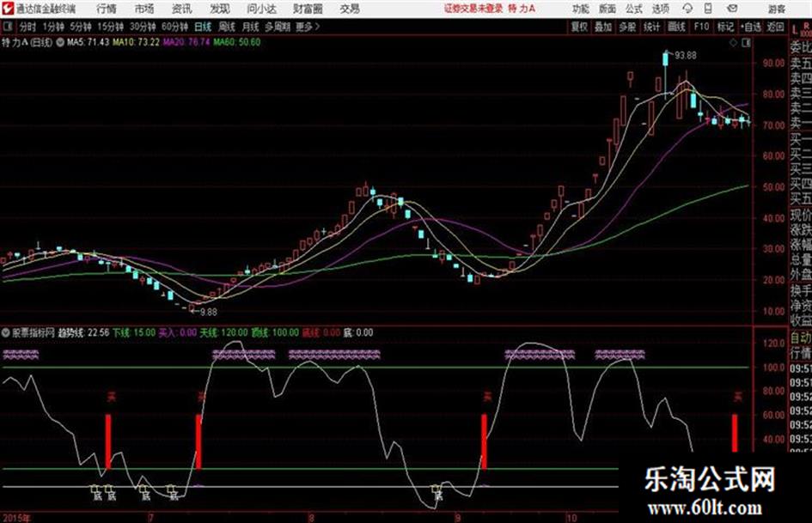Open the 功能 menu
Viewport: 812px width, 523px height.
click(x=581, y=9)
